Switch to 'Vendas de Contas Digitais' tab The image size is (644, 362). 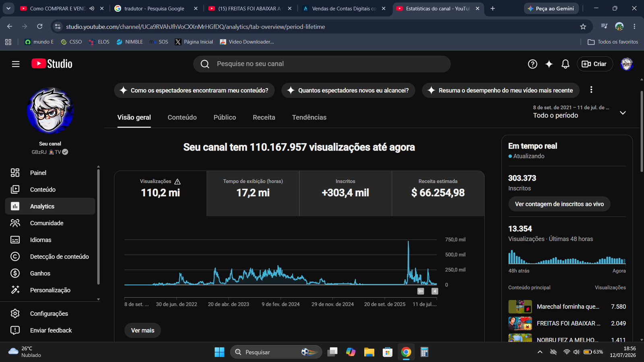(344, 8)
